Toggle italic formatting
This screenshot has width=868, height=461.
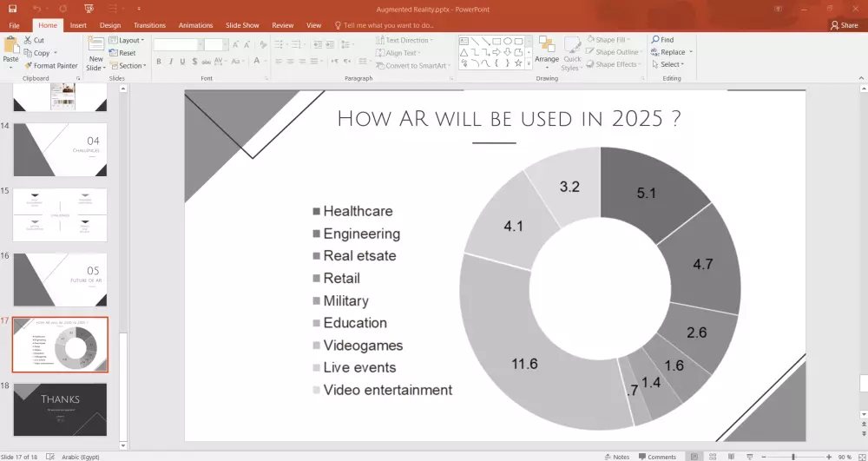tap(170, 62)
